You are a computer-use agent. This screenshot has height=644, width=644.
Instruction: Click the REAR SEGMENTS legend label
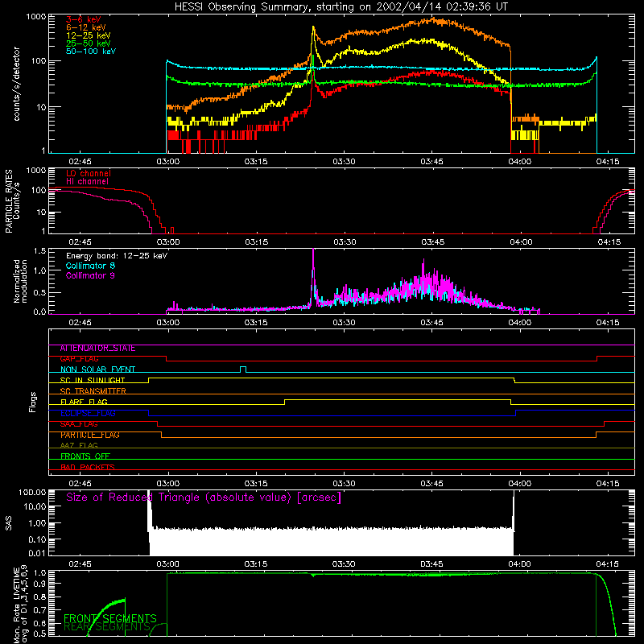(x=107, y=626)
